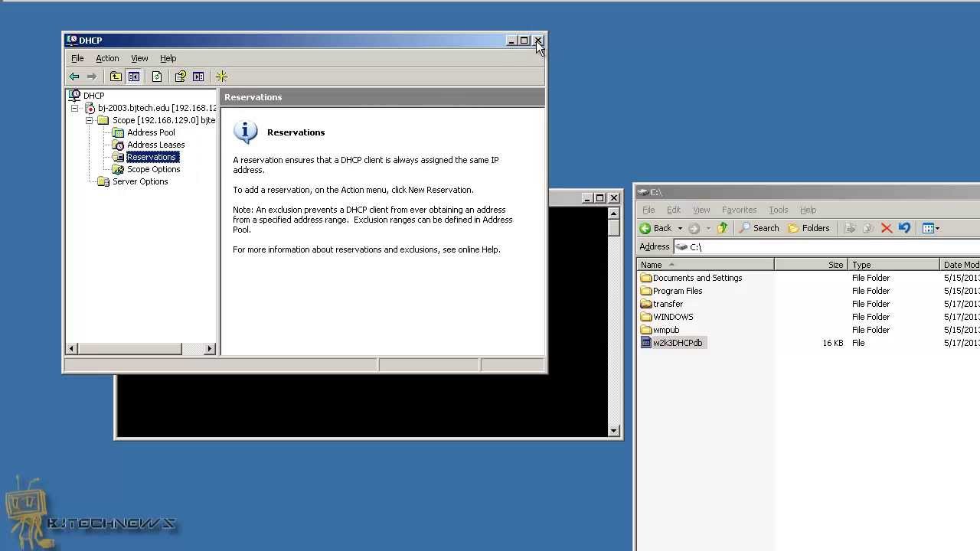Select the Reservations tree item
The image size is (980, 551).
tap(152, 157)
